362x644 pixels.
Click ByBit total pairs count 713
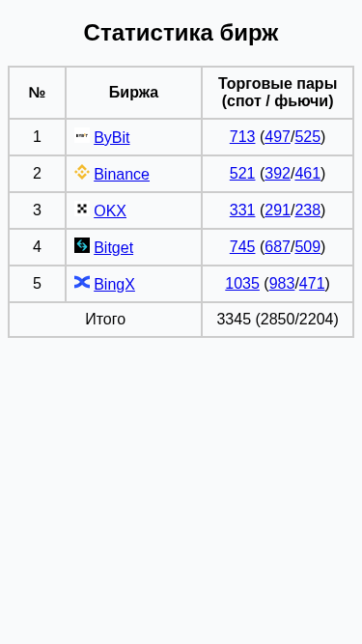(242, 137)
